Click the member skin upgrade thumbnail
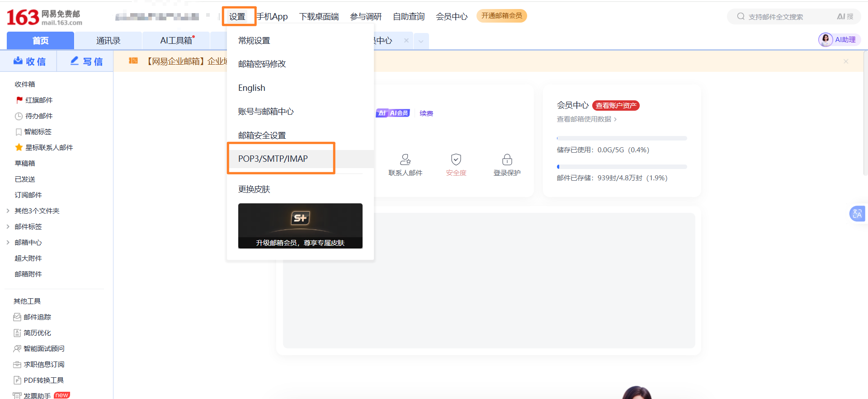Screen dimensions: 868x399 300,226
